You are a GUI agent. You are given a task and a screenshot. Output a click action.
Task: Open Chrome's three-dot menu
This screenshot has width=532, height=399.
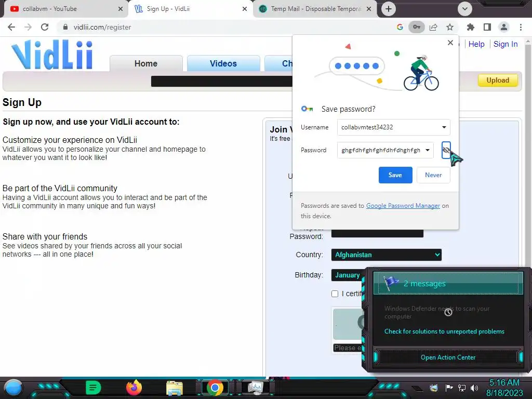(521, 27)
